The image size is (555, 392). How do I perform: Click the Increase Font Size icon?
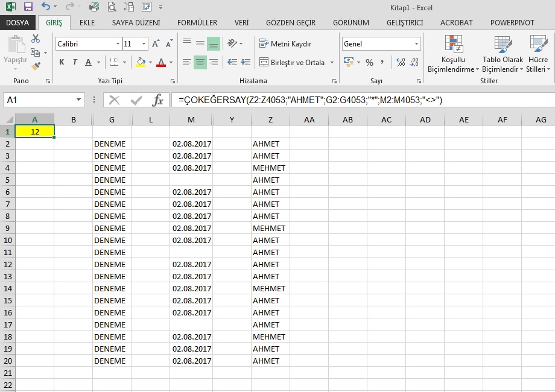pyautogui.click(x=156, y=44)
